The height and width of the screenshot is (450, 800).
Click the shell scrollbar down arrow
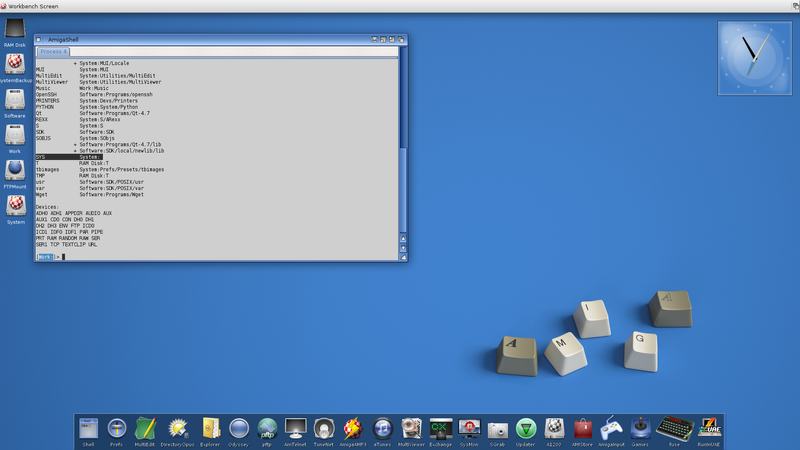click(x=403, y=248)
